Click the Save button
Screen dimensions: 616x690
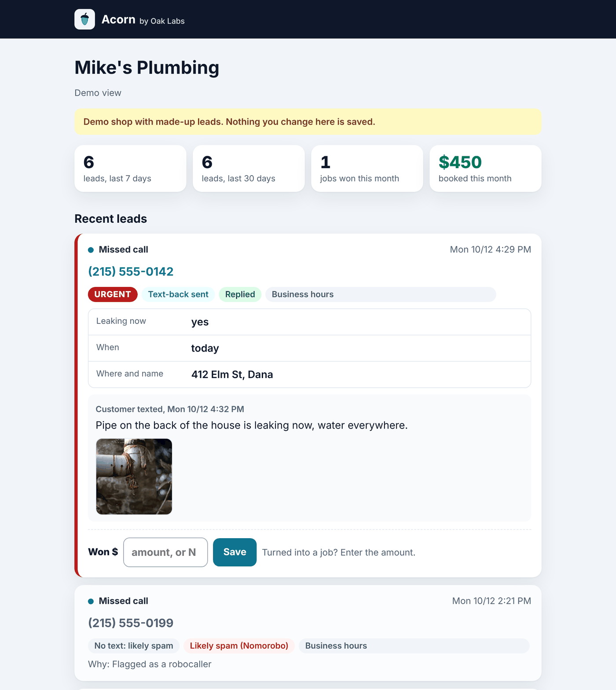235,552
